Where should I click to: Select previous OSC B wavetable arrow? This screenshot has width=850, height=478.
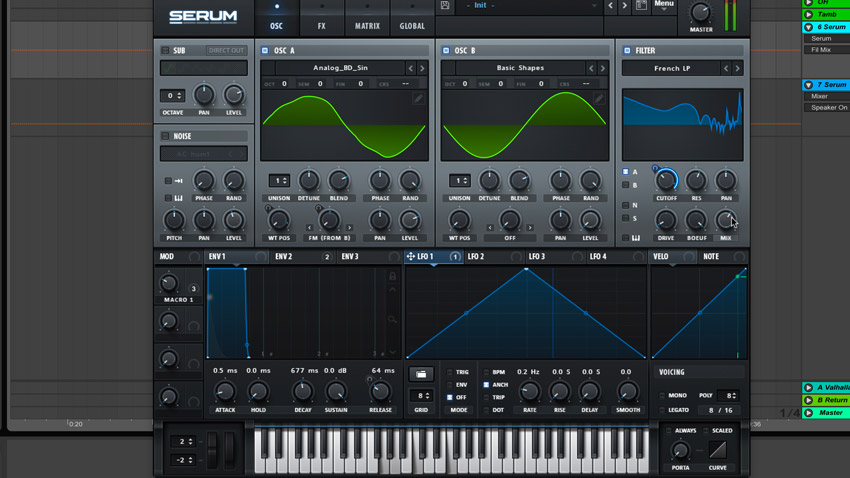click(x=591, y=68)
